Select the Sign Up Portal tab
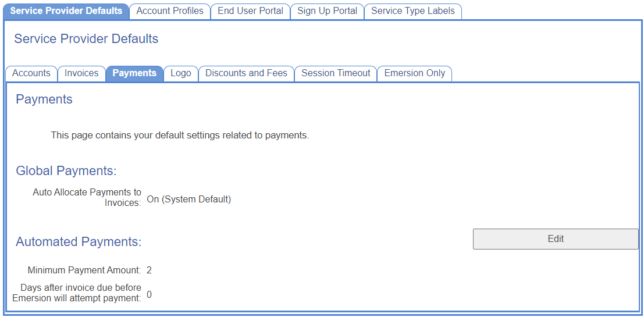The image size is (644, 317). pos(327,11)
